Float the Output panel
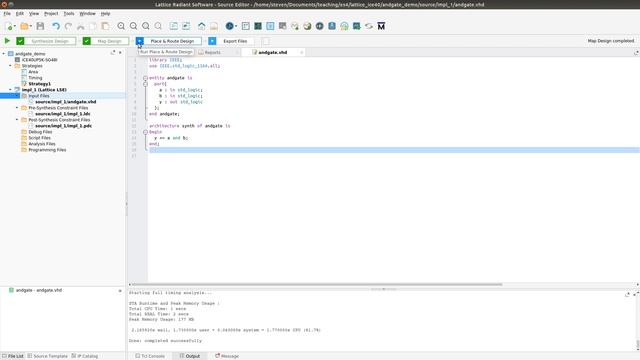The height and width of the screenshot is (360, 640). (x=627, y=294)
